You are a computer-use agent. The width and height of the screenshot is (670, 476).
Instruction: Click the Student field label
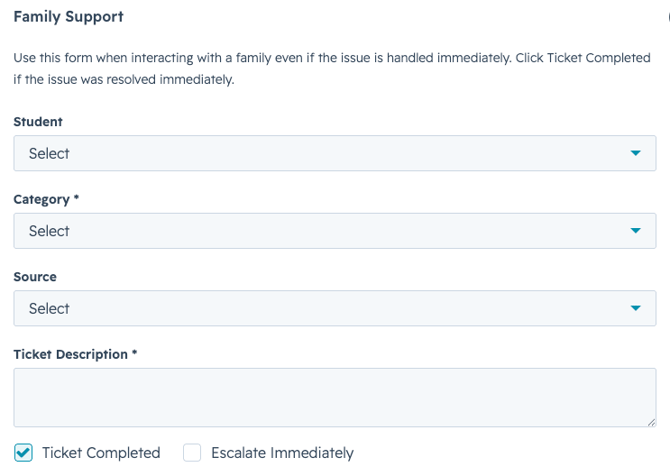coord(38,122)
